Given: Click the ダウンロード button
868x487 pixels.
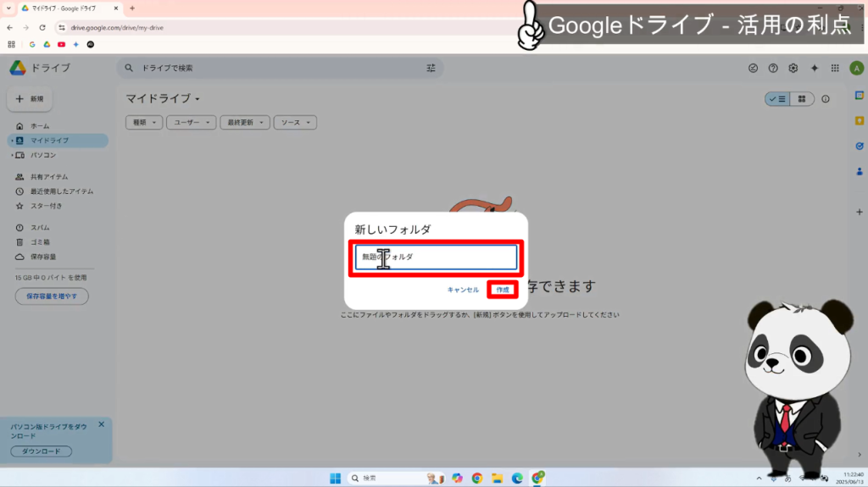Looking at the screenshot, I should pyautogui.click(x=41, y=451).
